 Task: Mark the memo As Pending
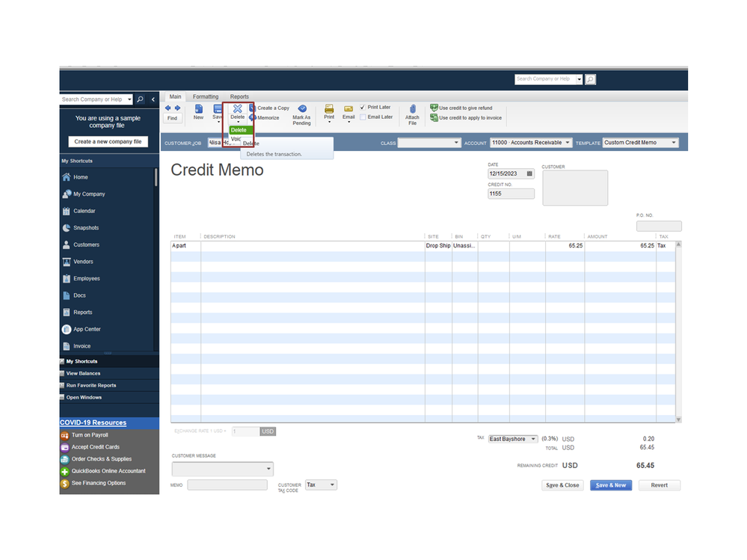pos(301,114)
